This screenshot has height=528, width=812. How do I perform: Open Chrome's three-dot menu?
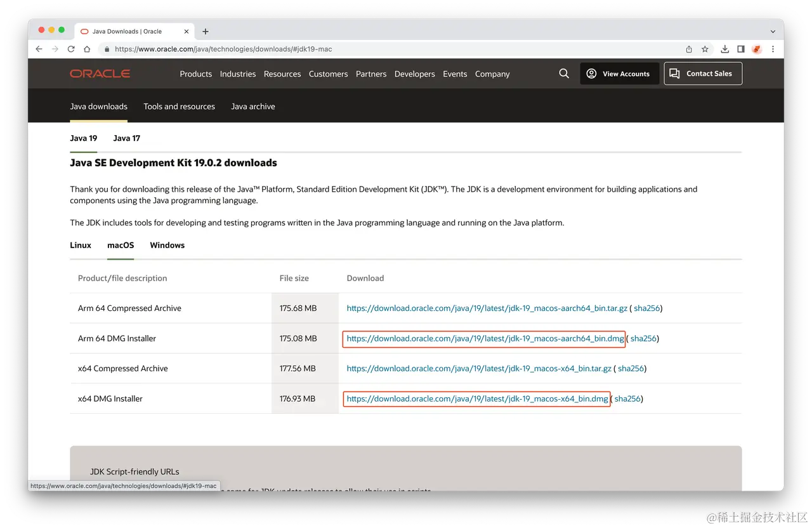pyautogui.click(x=773, y=49)
